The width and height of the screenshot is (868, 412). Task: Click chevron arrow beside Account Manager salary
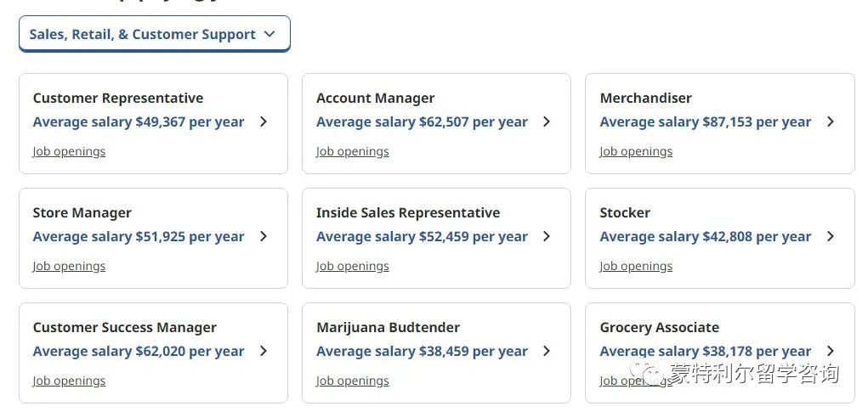[x=547, y=121]
